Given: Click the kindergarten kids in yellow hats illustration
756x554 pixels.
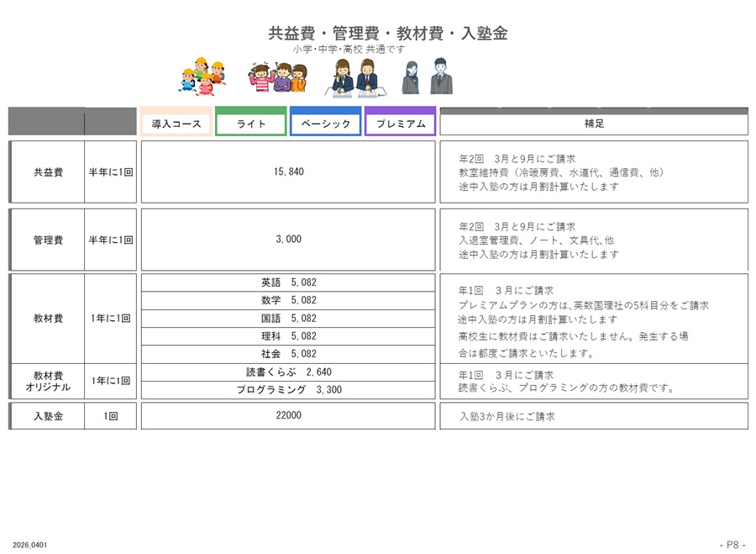Looking at the screenshot, I should point(202,77).
